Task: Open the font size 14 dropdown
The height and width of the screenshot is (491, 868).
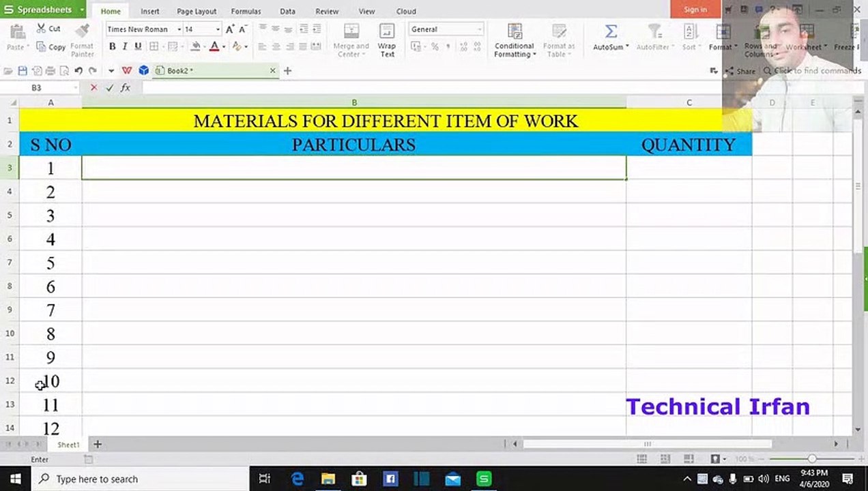Action: [x=218, y=29]
